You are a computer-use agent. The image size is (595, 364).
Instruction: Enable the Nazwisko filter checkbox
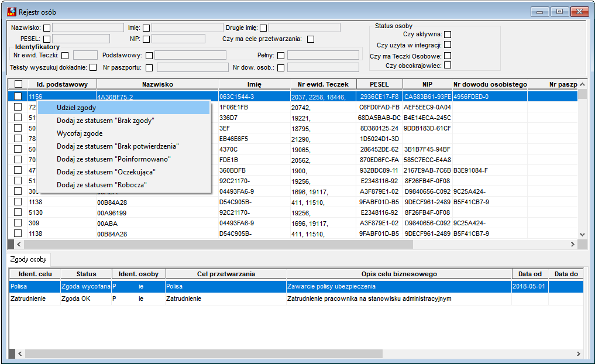tap(47, 28)
